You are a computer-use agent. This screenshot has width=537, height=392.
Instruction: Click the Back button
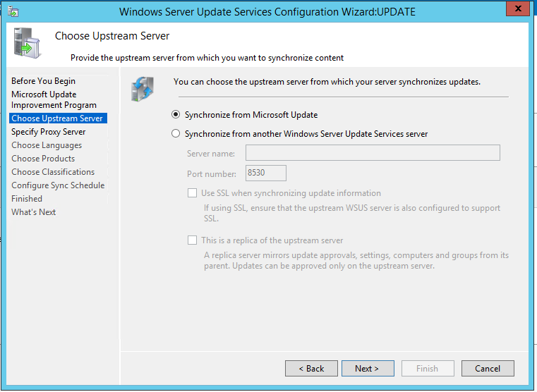[x=311, y=369]
